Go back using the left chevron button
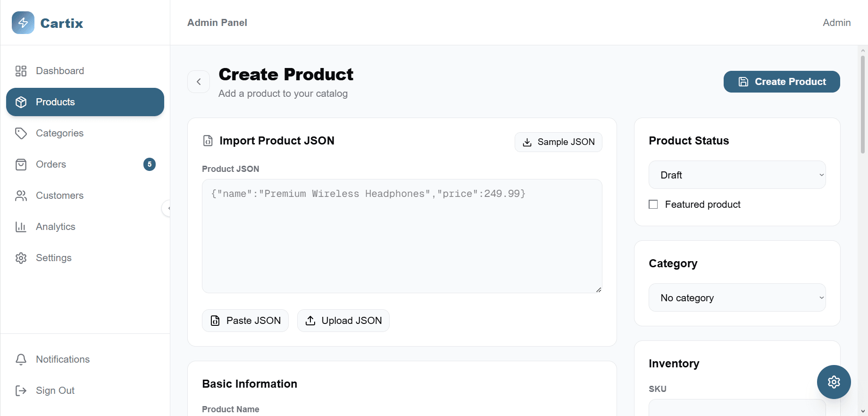Screen dimensions: 868x416 coord(199,82)
